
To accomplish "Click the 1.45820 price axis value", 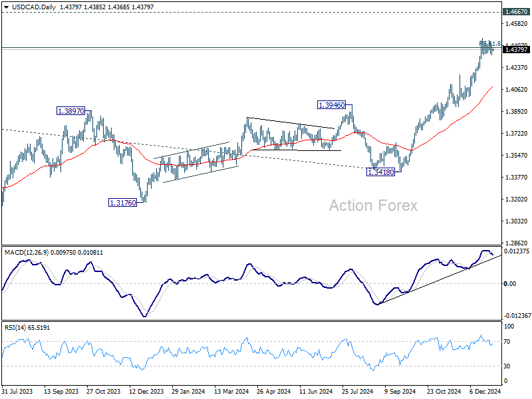I will coord(517,24).
